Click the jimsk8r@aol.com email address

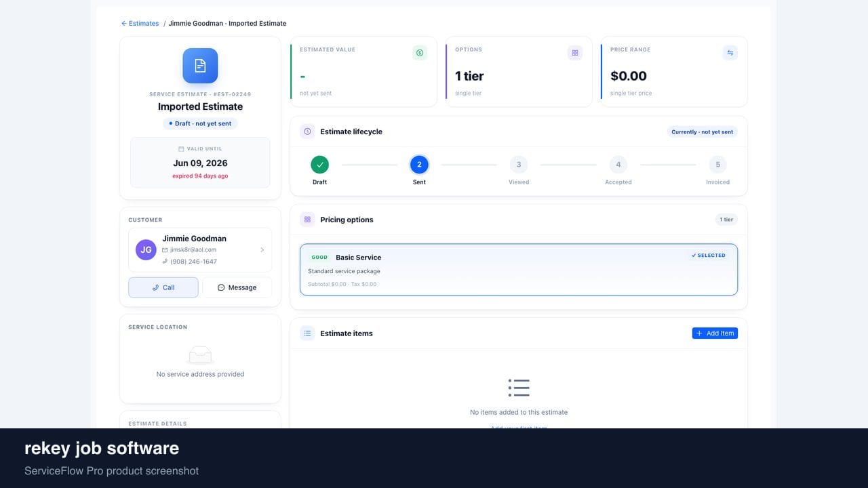193,250
